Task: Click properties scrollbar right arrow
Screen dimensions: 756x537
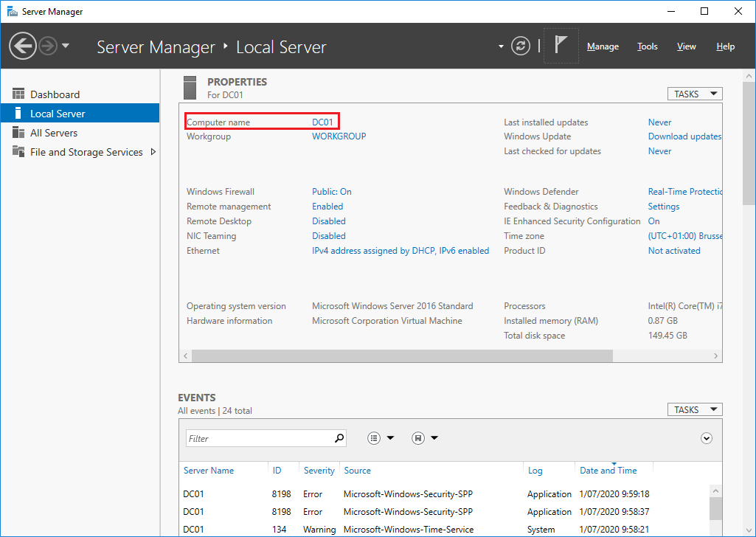Action: click(x=715, y=356)
